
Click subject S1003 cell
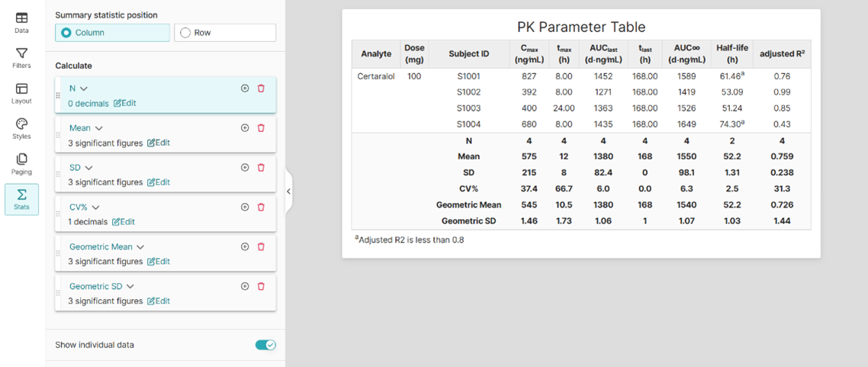click(x=469, y=108)
